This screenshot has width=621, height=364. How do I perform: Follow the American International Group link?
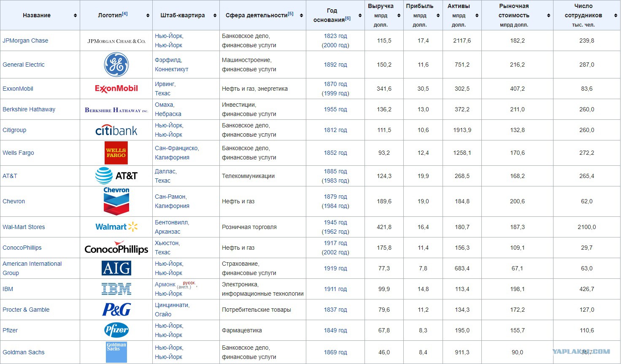(x=32, y=268)
